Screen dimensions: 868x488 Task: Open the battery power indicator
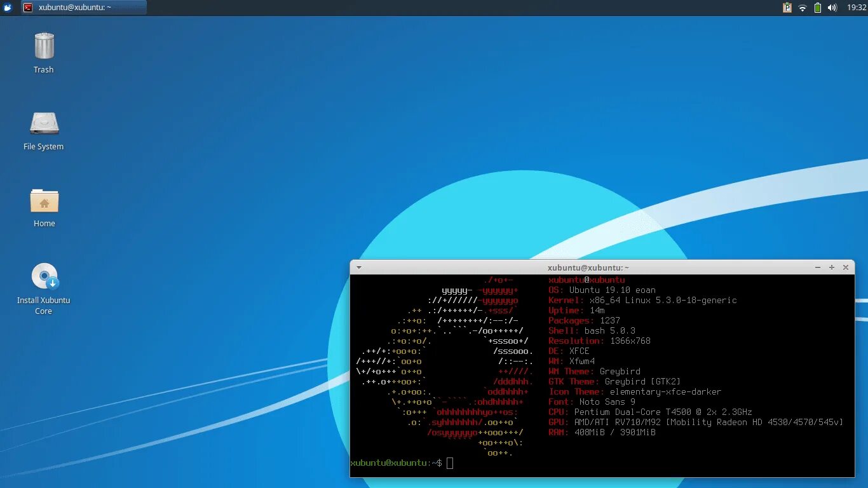coord(818,8)
